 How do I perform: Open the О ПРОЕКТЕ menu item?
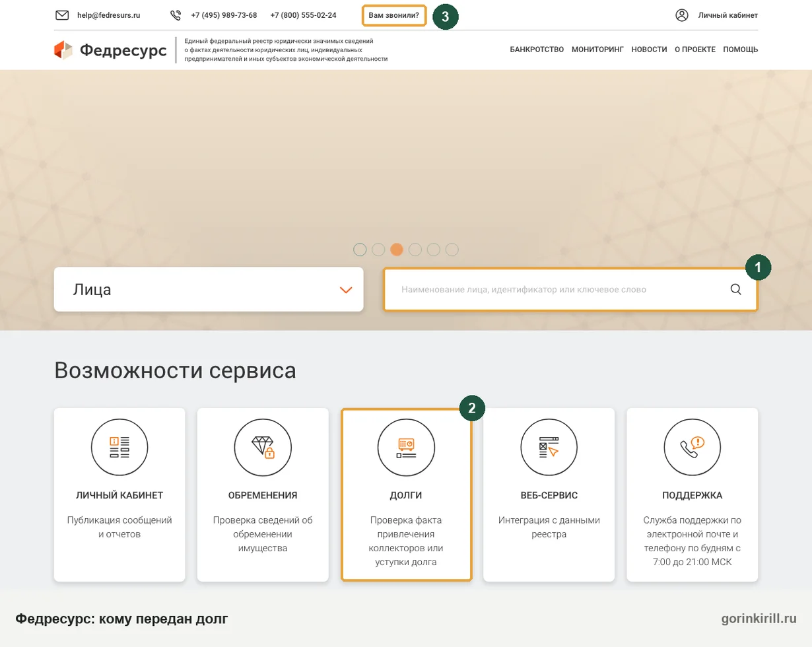coord(695,50)
